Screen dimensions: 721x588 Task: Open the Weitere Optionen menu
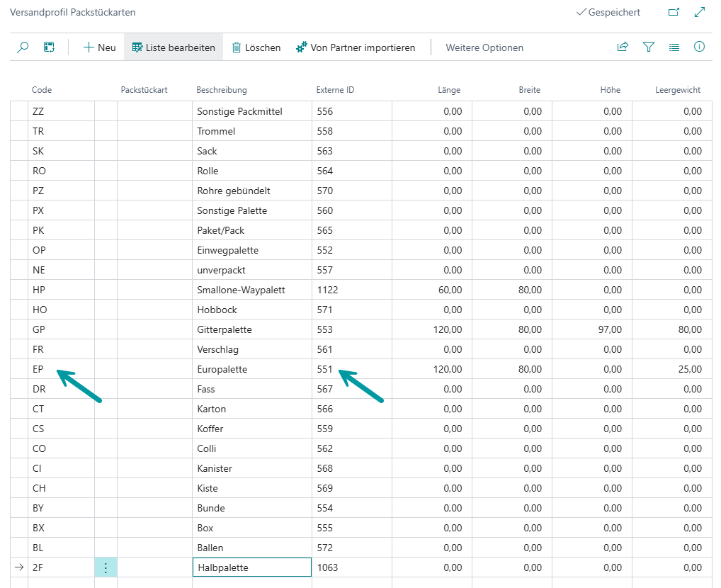pos(484,47)
